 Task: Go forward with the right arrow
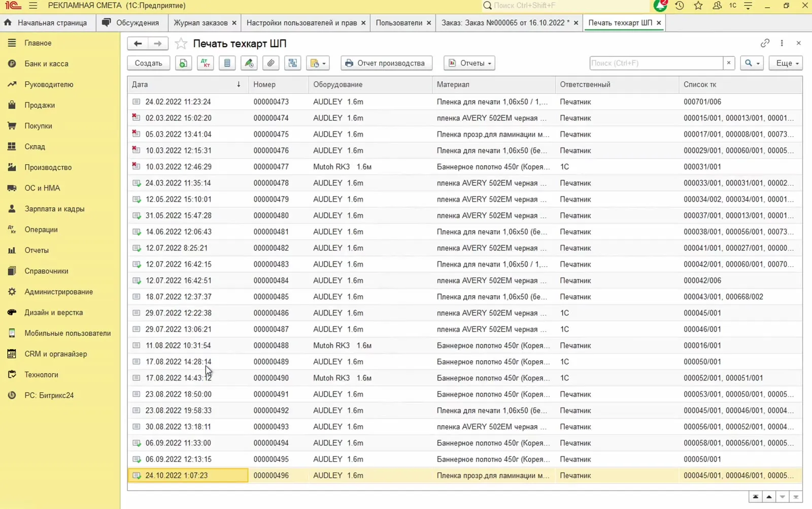pos(158,44)
